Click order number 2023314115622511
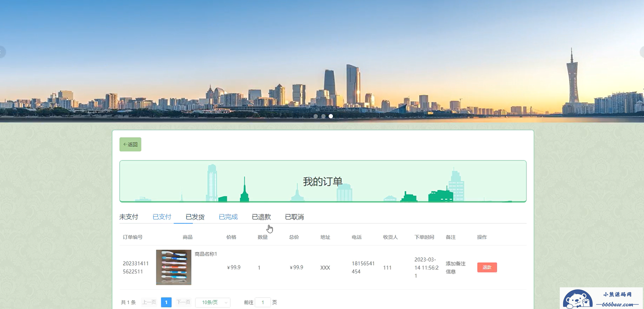Screen dimensions: 644x309 [x=136, y=267]
